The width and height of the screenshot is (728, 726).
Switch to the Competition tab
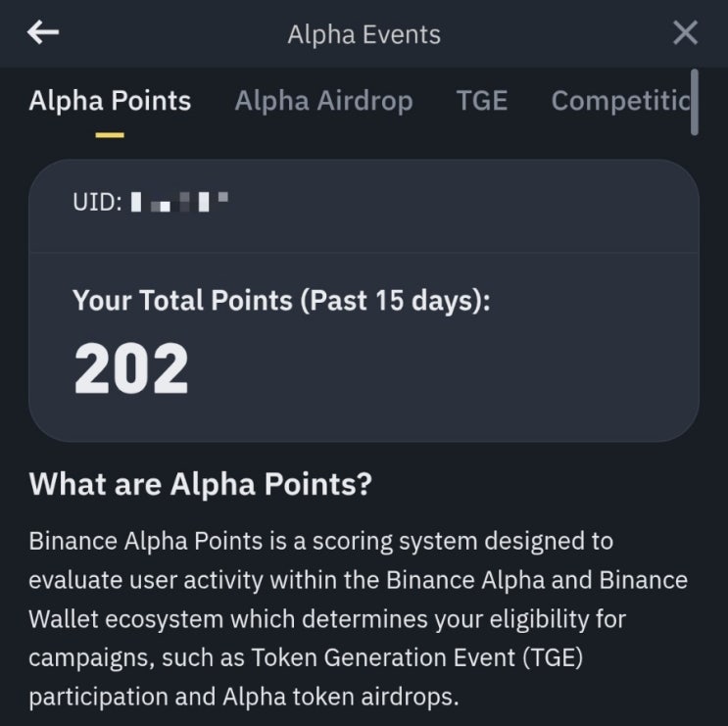click(x=621, y=101)
